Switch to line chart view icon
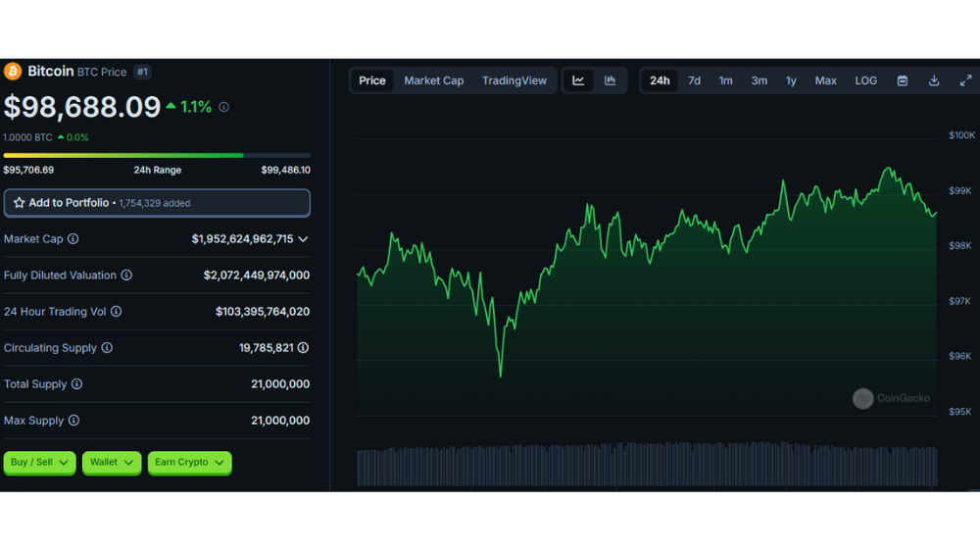Screen dimensions: 980x551 578,80
